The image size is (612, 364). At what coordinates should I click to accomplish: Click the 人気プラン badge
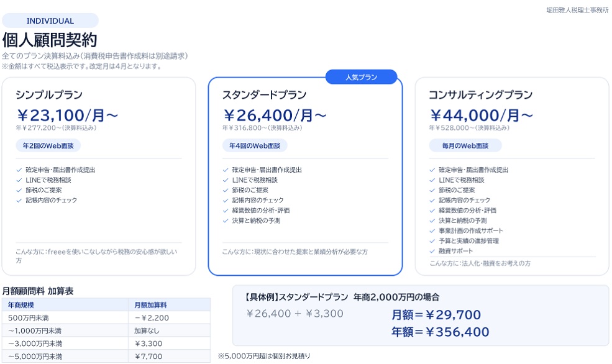(362, 77)
